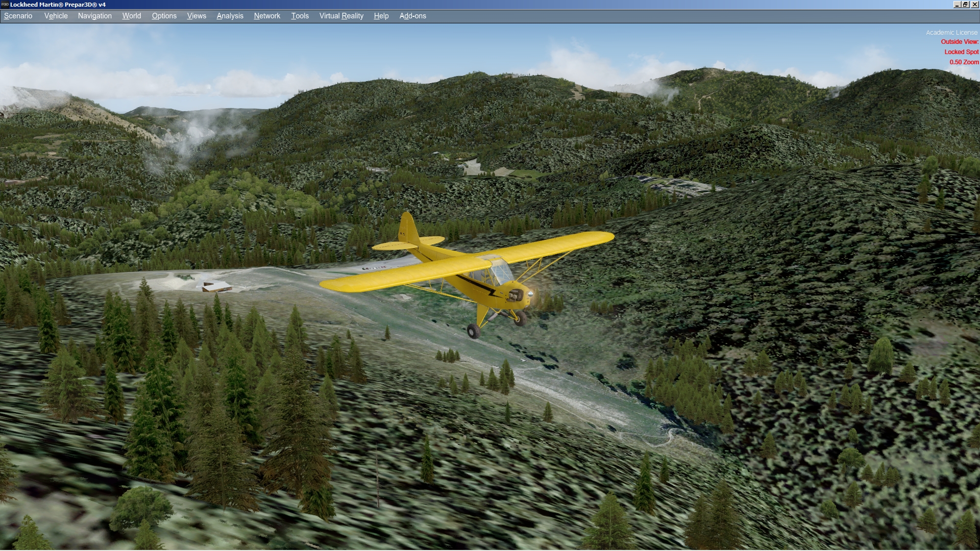Click the red Outside View label
The image size is (980, 551).
click(x=960, y=42)
